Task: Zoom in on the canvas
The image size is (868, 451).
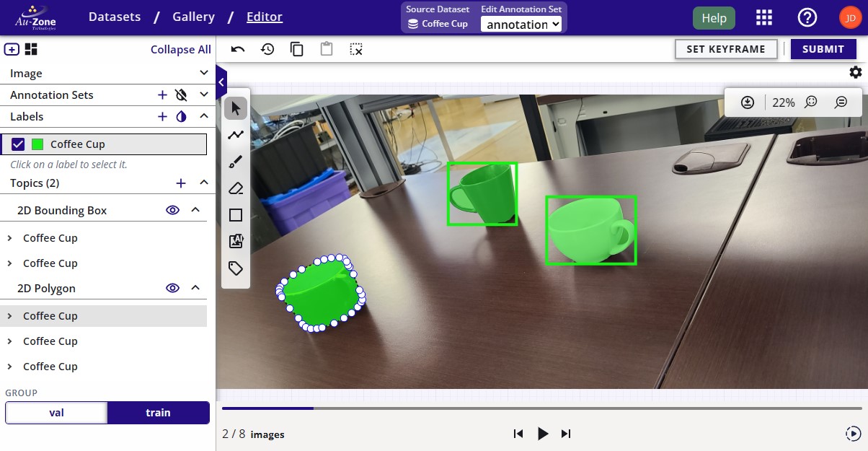Action: (811, 102)
